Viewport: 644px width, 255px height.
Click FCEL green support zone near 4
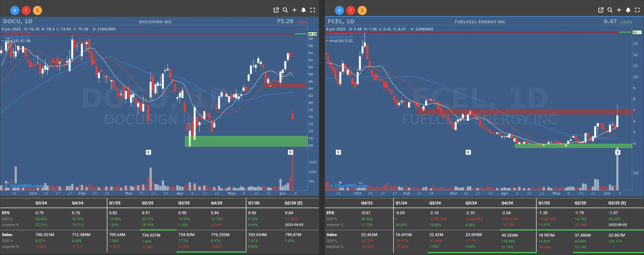point(574,146)
